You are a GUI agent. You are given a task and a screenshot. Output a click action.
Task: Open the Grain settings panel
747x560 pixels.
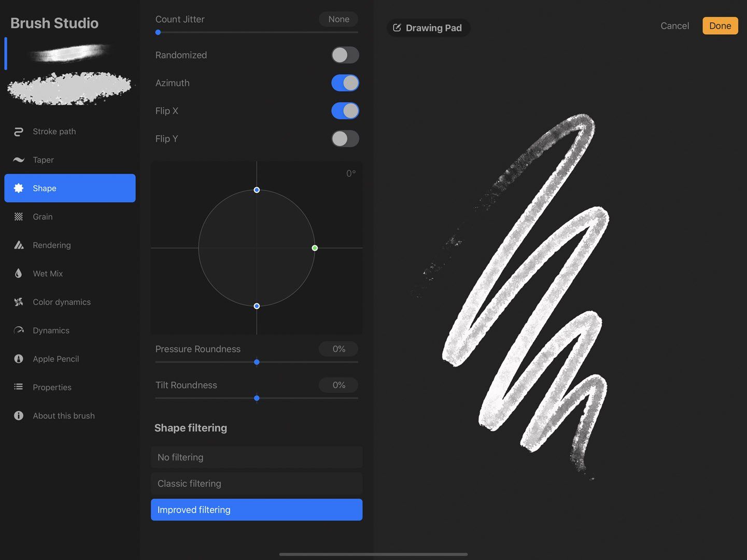(x=42, y=216)
